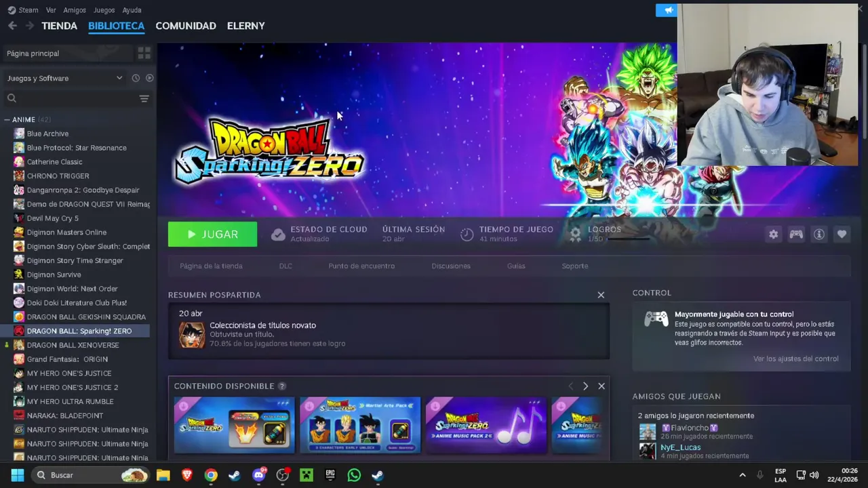The height and width of the screenshot is (488, 868).
Task: Show ready-to-play games filter icon
Action: point(149,78)
